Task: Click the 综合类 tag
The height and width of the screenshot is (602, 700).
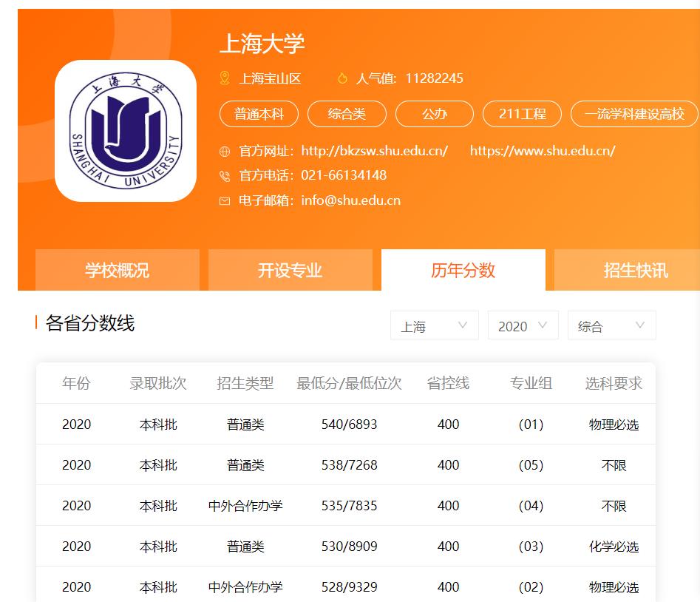Action: tap(346, 114)
